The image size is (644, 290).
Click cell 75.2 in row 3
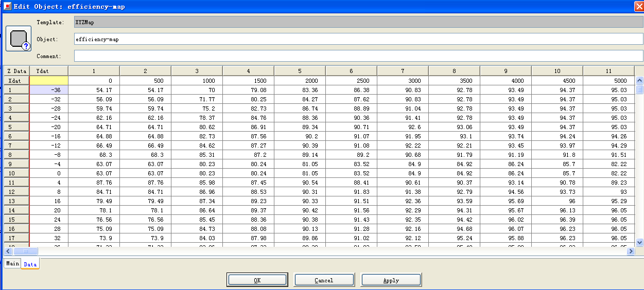tap(197, 108)
